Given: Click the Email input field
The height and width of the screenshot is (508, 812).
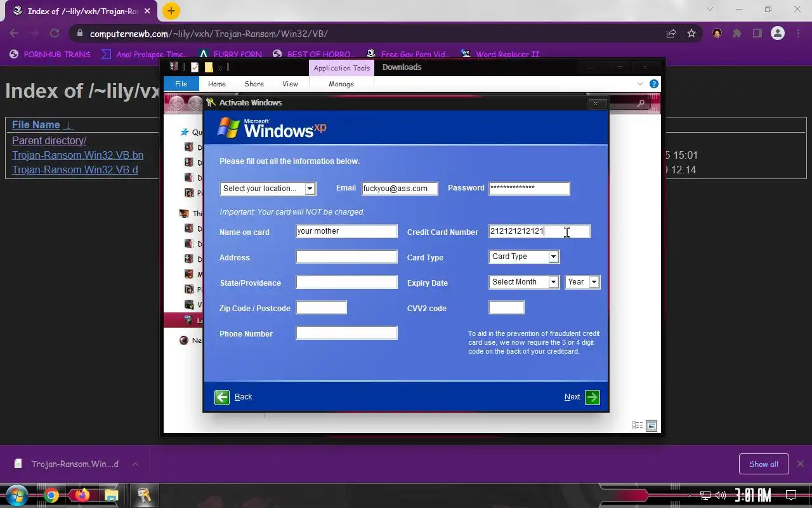Looking at the screenshot, I should point(400,189).
